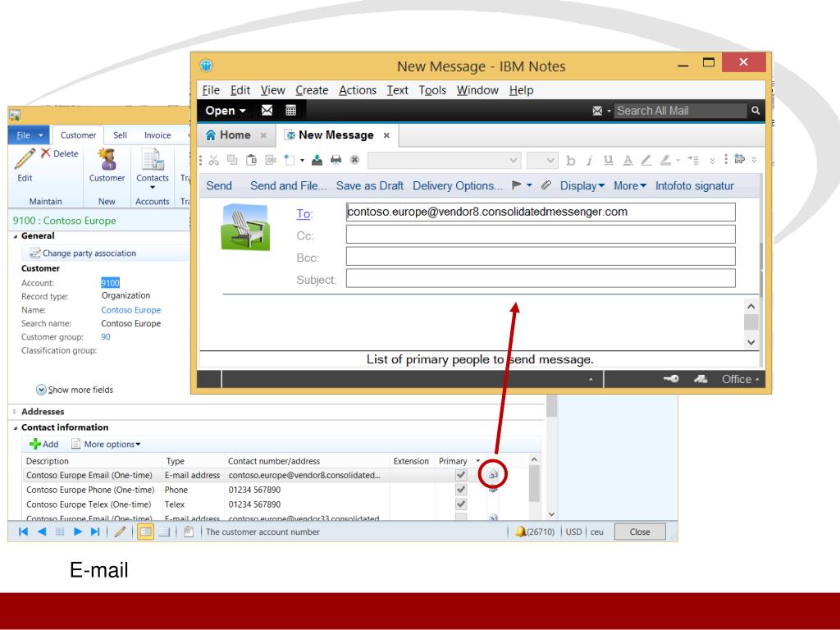Viewport: 840px width, 630px height.
Task: Open the mail envelope icon beside Open
Action: pyautogui.click(x=267, y=111)
